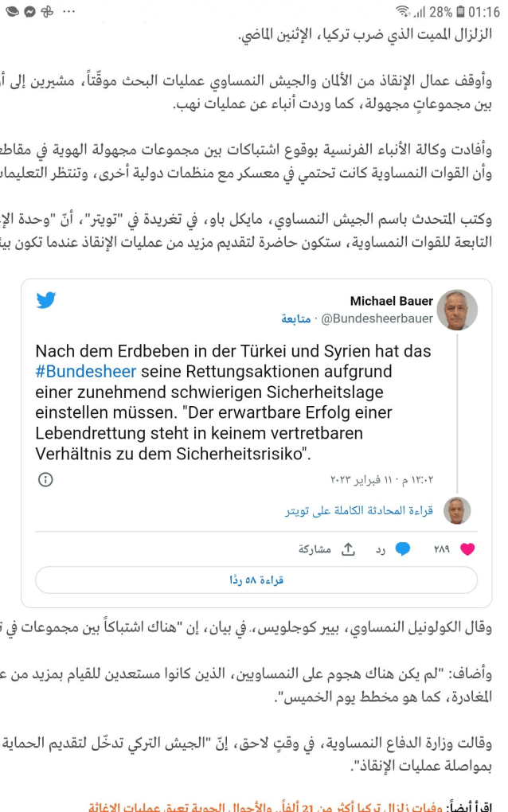Open the three-dot notification overflow in status bar
This screenshot has width=508, height=812.
(x=69, y=12)
